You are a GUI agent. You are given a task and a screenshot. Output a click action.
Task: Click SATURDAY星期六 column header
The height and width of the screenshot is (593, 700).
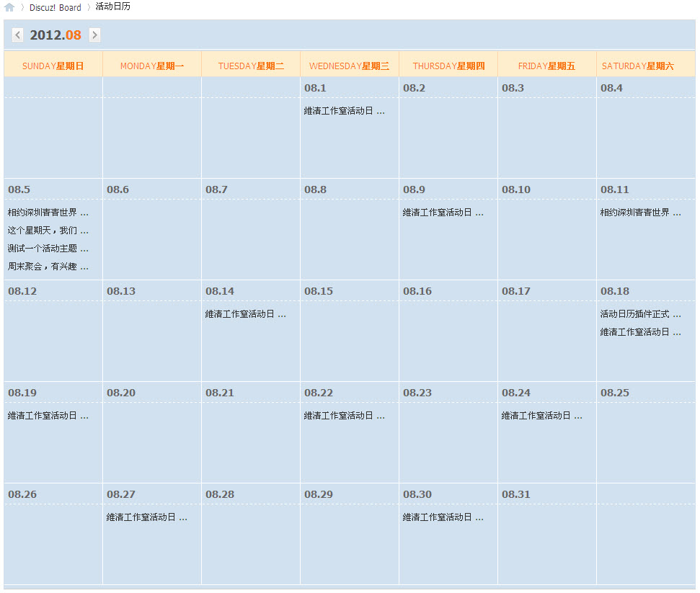(x=638, y=66)
